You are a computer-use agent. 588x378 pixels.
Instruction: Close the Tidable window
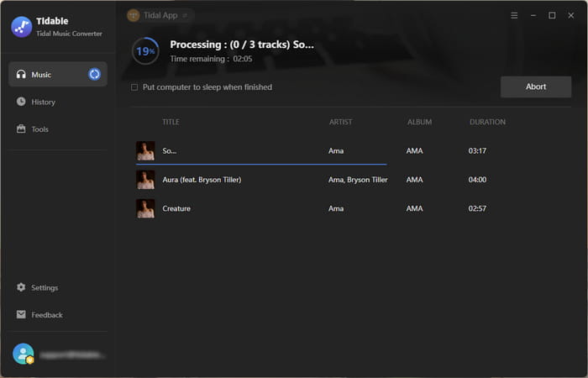[x=570, y=15]
